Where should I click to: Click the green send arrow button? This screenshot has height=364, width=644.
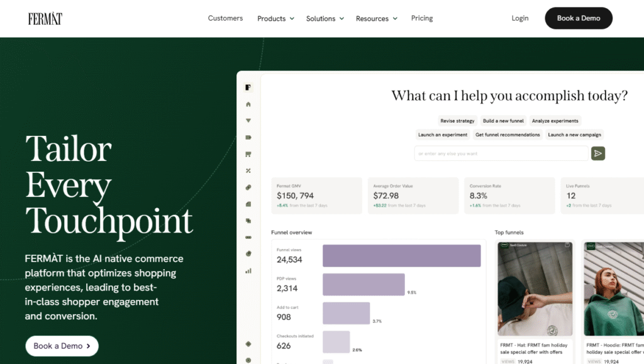coord(598,153)
